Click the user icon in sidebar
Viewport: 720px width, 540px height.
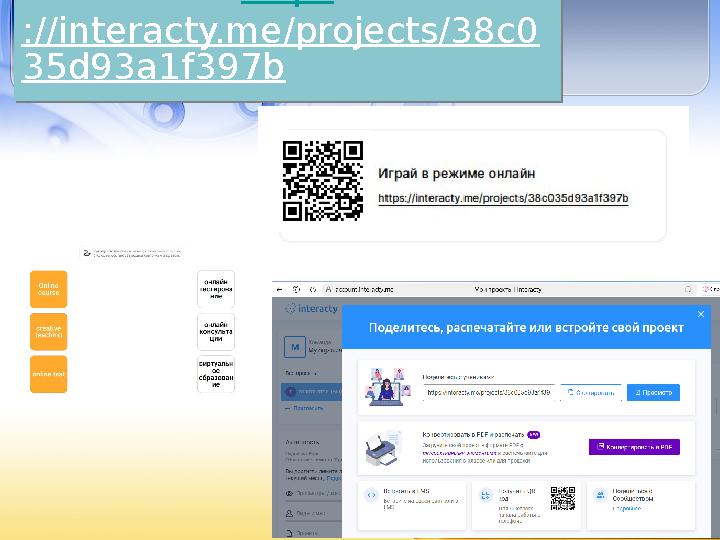tap(289, 513)
